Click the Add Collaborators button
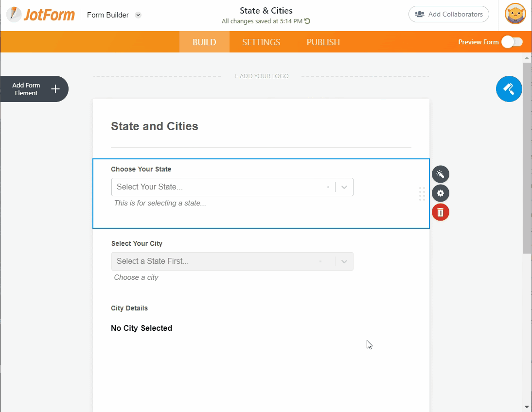The width and height of the screenshot is (532, 412). click(448, 15)
